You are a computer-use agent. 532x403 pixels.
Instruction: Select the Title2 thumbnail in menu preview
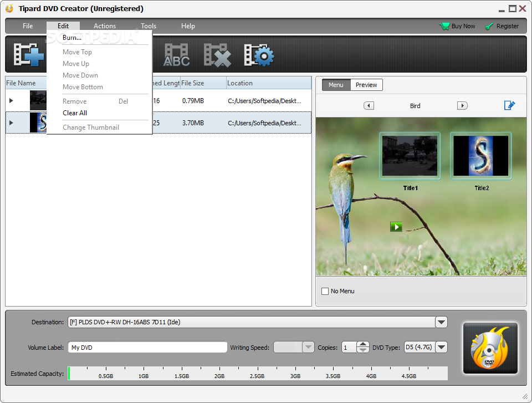(x=481, y=156)
